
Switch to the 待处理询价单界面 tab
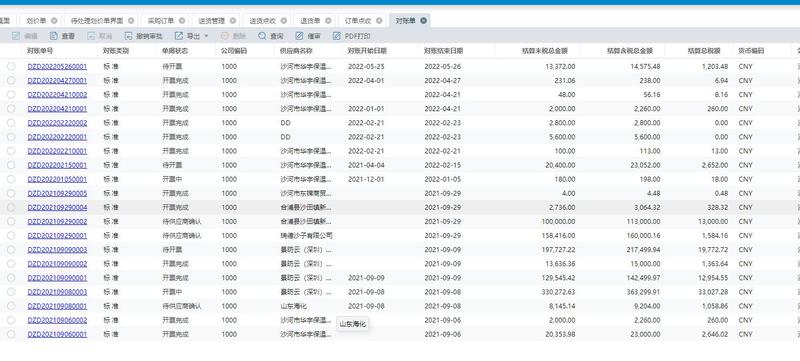(x=97, y=21)
